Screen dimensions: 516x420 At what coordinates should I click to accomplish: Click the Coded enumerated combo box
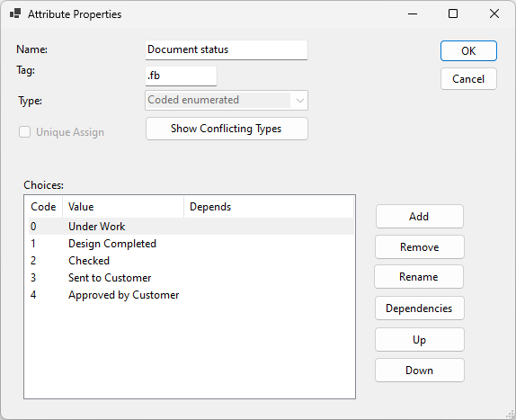point(227,101)
